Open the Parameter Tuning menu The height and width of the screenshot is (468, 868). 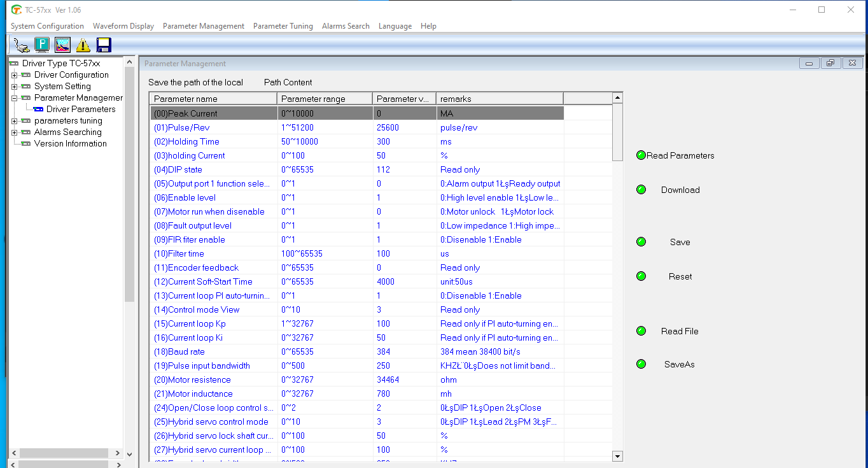coord(283,26)
